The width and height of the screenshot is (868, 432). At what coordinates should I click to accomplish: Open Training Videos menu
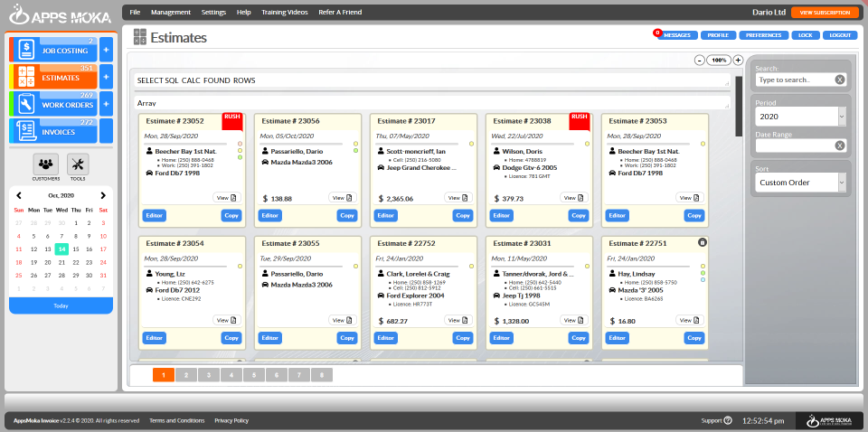point(285,12)
